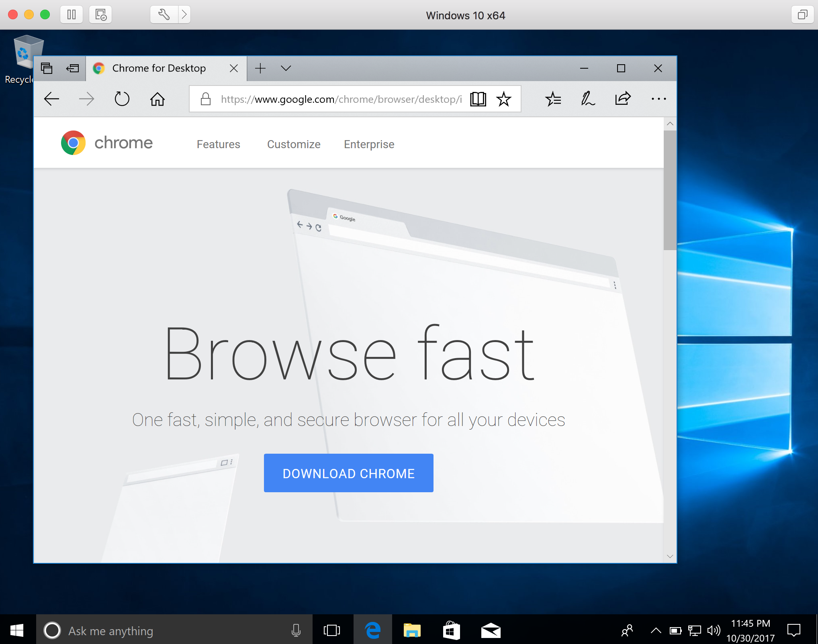
Task: Close the Chrome for Desktop tab
Action: [234, 68]
